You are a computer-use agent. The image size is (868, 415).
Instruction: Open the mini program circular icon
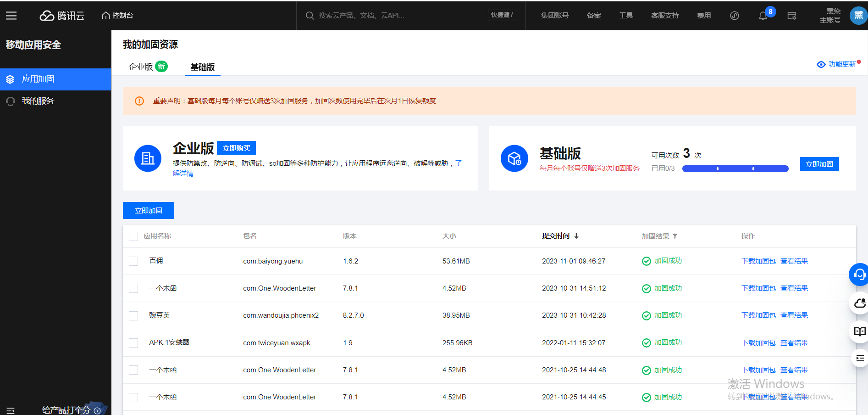point(735,16)
